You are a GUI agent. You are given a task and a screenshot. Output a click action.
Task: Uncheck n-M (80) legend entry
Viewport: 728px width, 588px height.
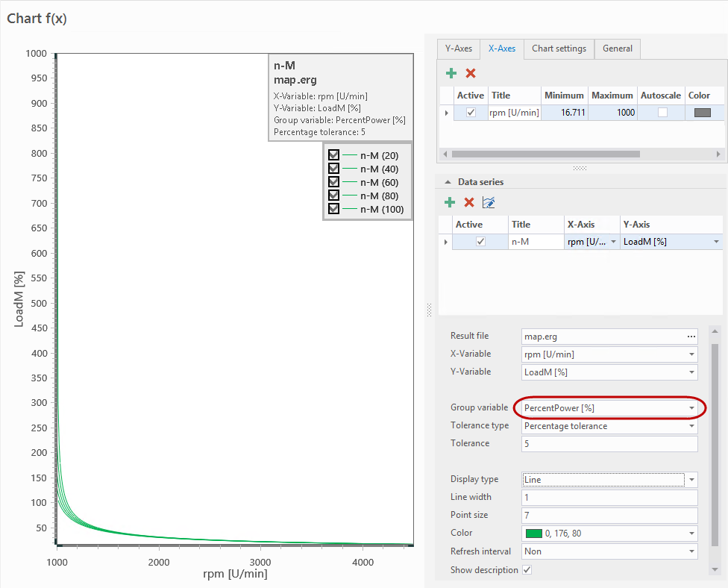click(333, 195)
